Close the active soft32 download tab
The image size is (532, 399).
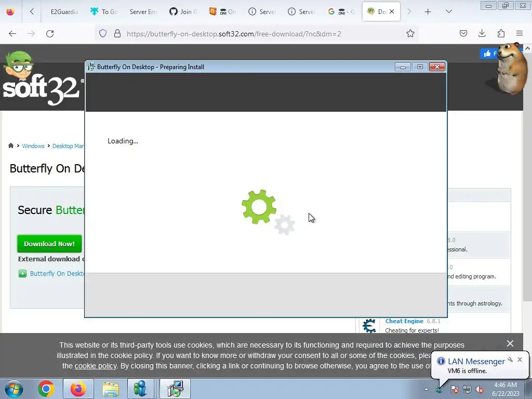coord(392,11)
